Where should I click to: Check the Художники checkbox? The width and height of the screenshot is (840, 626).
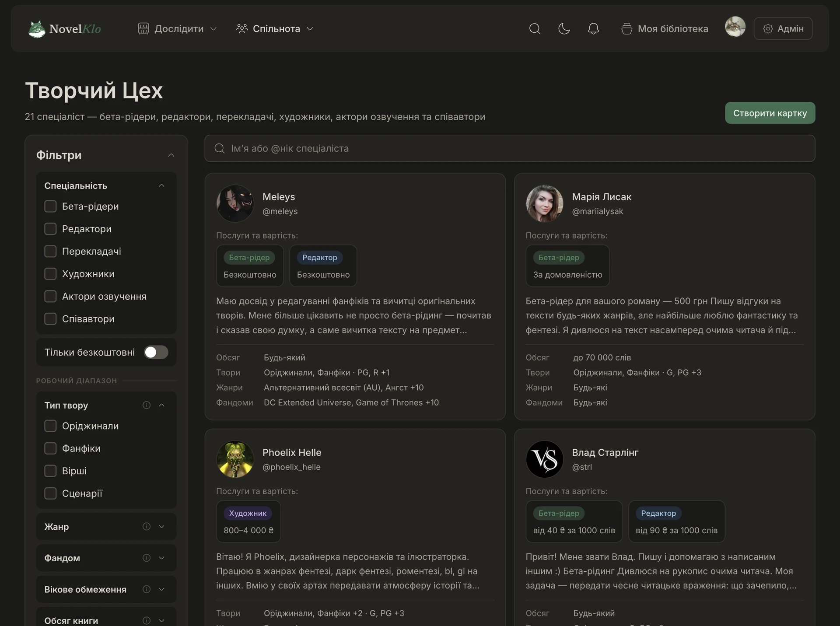tap(50, 274)
